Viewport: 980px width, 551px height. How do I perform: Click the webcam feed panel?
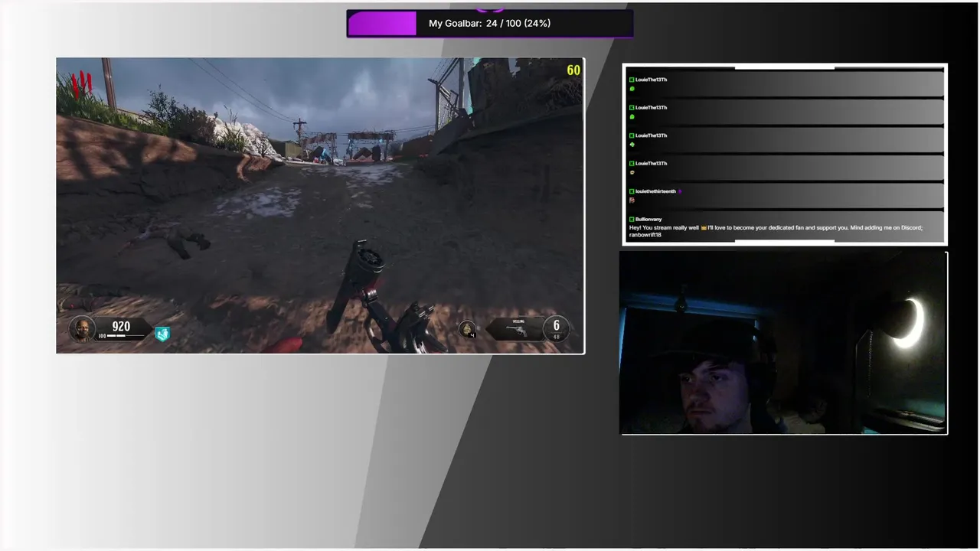coord(783,343)
